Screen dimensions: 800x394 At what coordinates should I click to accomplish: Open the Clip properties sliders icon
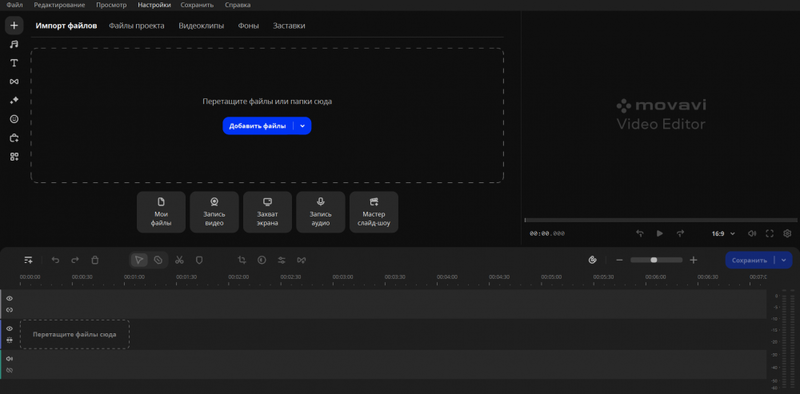pos(282,260)
